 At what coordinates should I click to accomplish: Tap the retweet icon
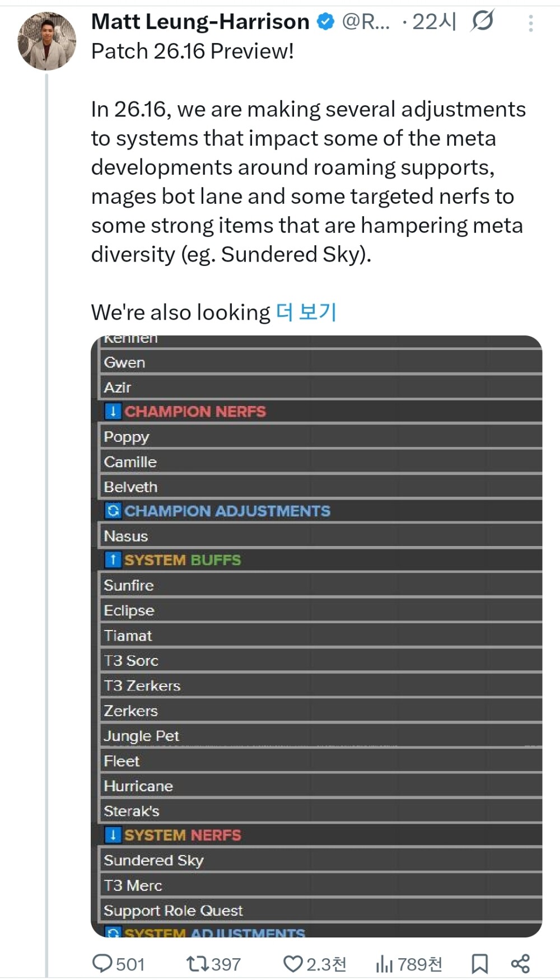click(x=197, y=964)
